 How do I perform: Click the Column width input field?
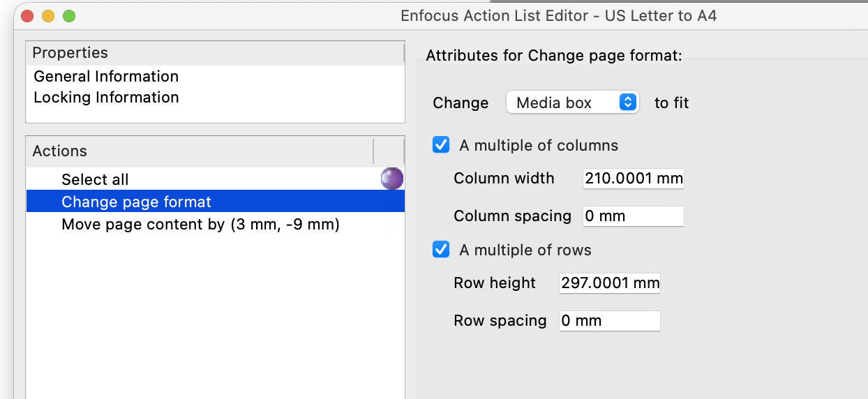coord(634,179)
